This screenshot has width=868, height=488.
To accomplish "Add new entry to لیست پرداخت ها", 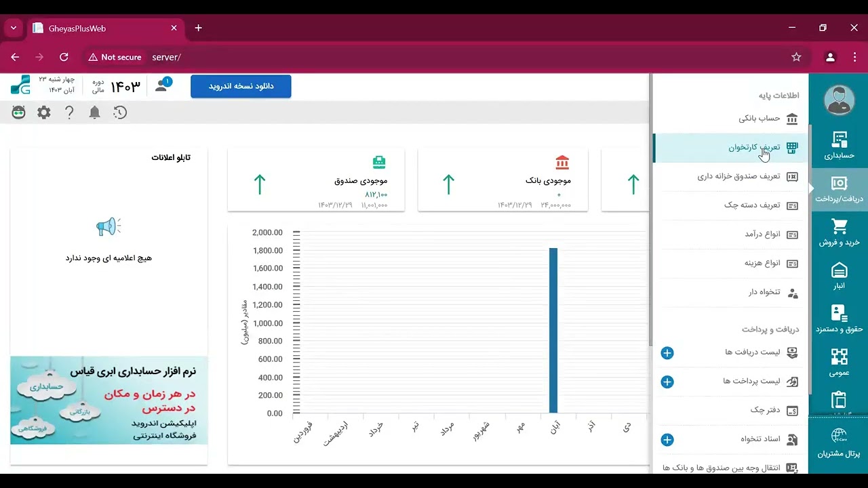I will (667, 382).
